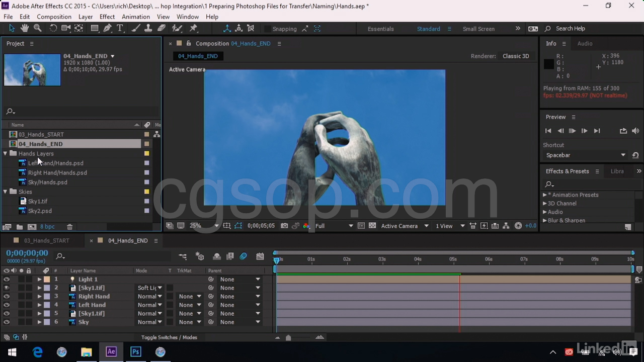Open the Effect menu

107,17
